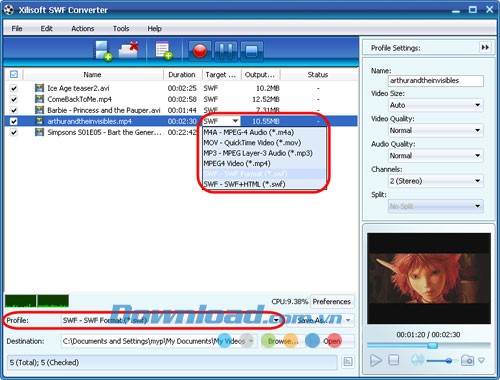Image resolution: width=500 pixels, height=380 pixels.
Task: Toggle the select-all checkbox in header
Action: click(14, 74)
